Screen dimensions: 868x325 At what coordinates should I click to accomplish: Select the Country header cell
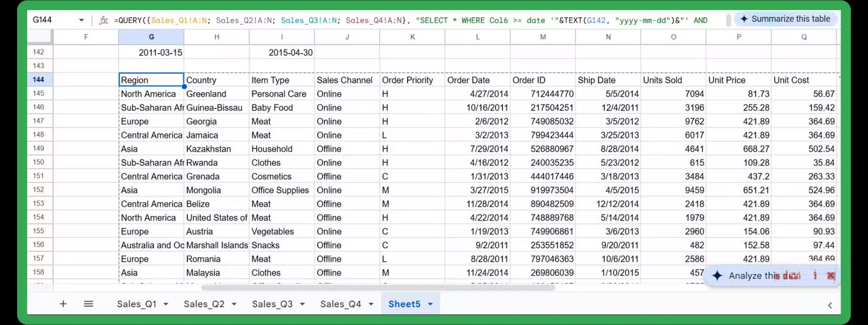(x=217, y=80)
